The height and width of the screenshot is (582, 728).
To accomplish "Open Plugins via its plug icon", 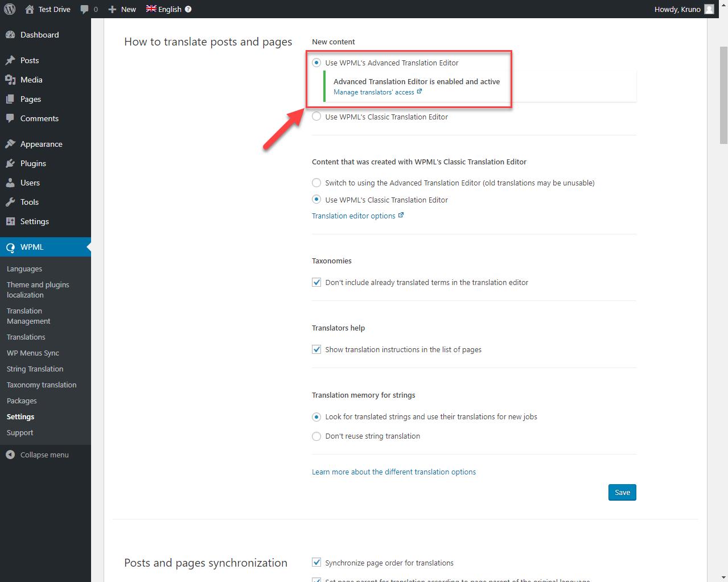I will [x=10, y=163].
